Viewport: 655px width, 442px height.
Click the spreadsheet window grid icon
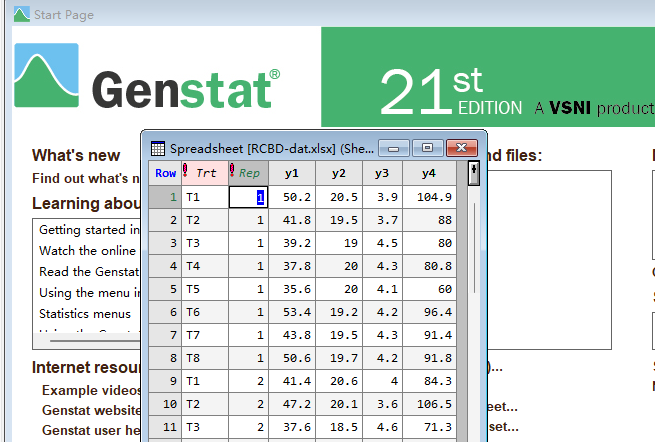(x=157, y=148)
